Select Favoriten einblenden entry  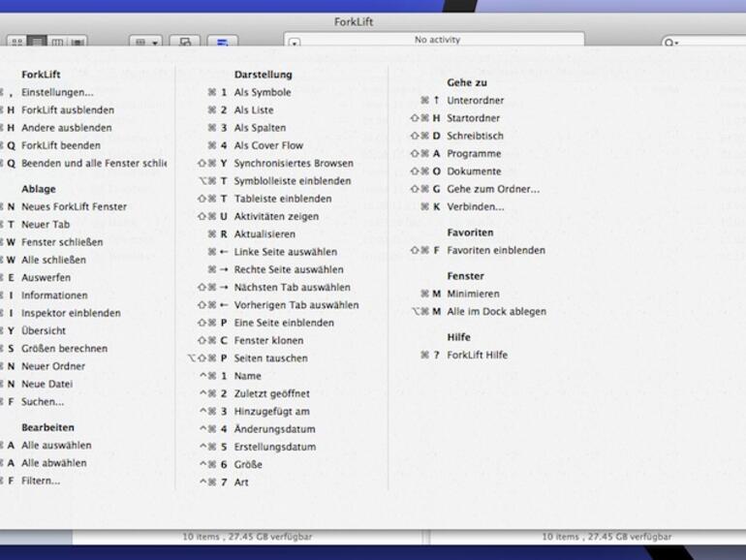pos(496,250)
